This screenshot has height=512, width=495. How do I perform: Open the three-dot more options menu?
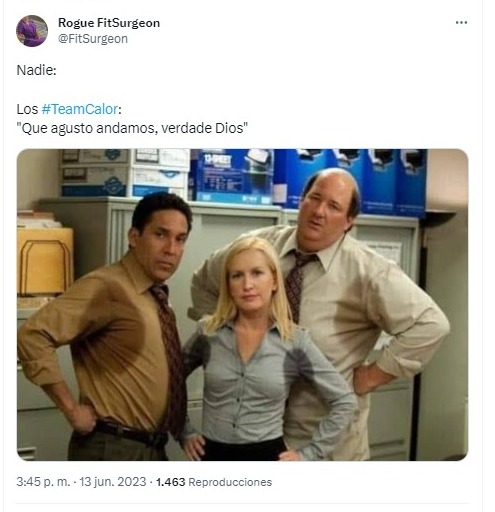461,22
